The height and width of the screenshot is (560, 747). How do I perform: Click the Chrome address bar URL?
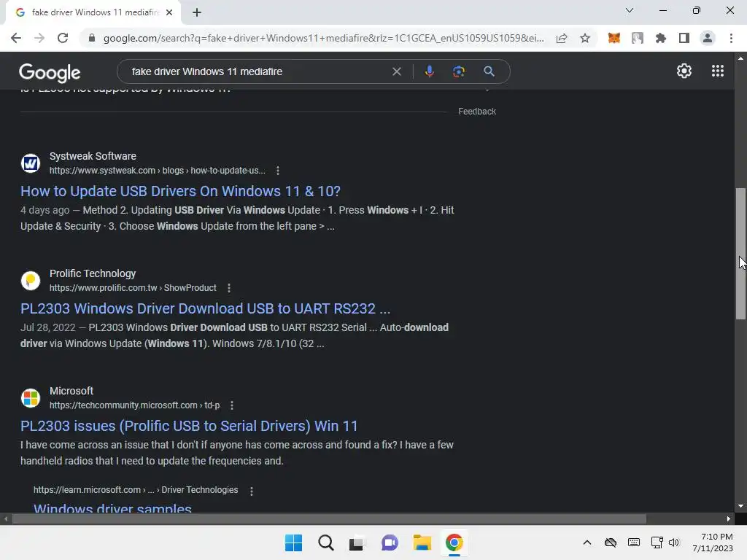tap(323, 38)
